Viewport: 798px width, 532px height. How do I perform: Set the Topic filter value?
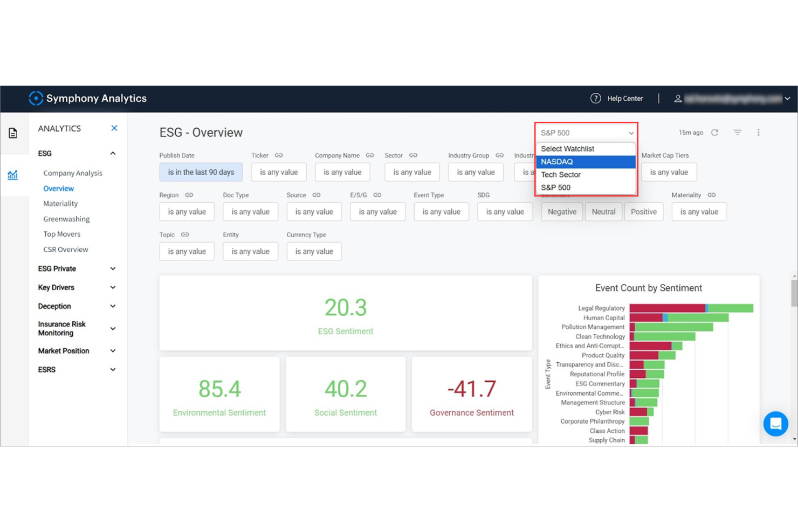point(187,251)
